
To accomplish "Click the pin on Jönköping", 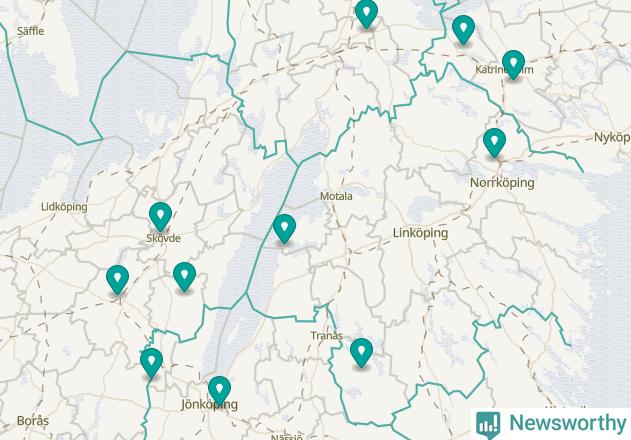I will pos(219,391).
